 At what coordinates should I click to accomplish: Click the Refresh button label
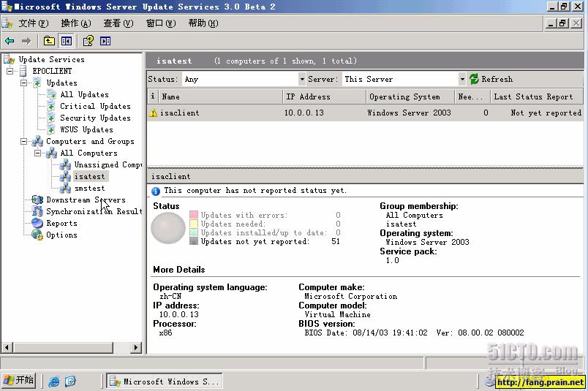(x=497, y=79)
